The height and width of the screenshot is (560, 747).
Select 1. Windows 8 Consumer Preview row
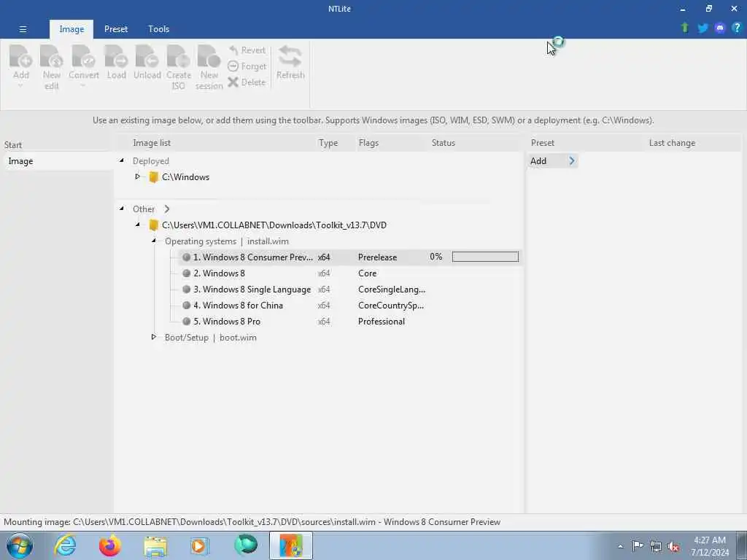click(x=350, y=257)
